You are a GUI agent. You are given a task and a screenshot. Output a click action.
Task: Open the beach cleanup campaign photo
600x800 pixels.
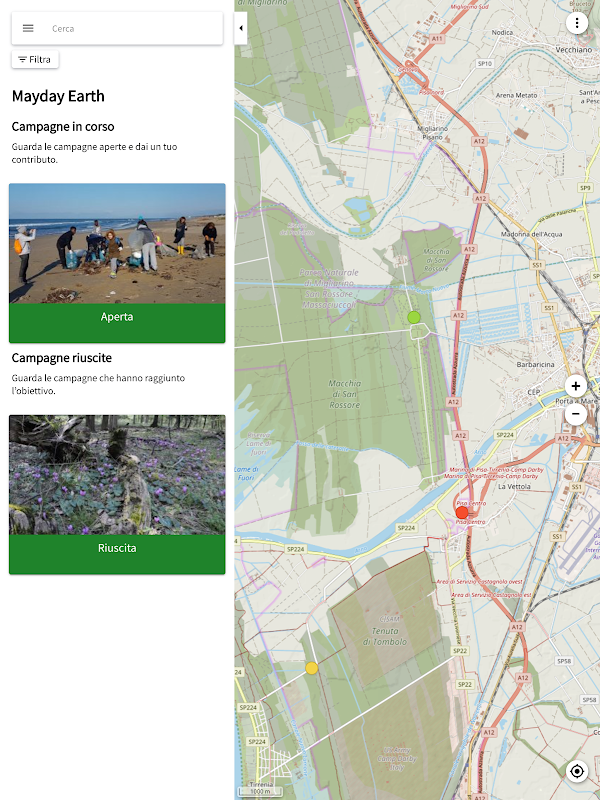point(117,243)
